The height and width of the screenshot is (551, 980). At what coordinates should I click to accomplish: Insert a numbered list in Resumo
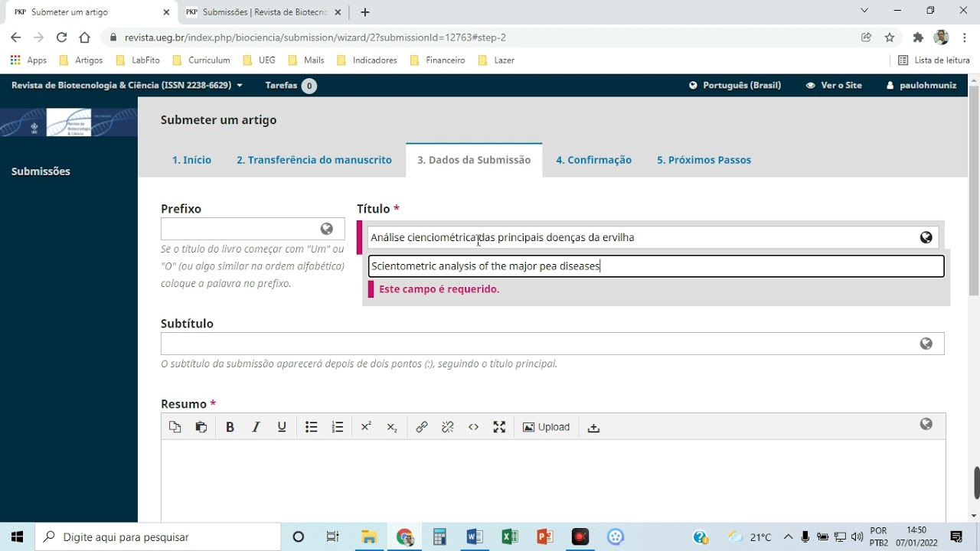click(x=338, y=427)
